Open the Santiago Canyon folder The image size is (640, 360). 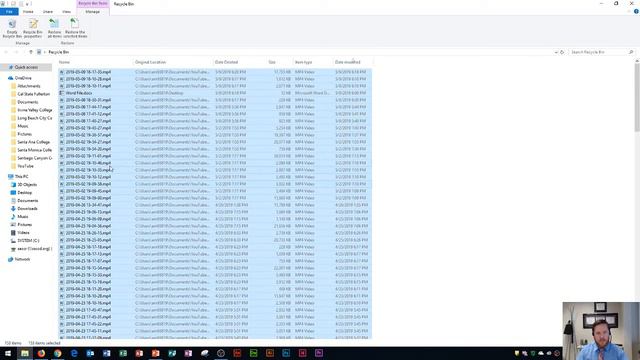(x=34, y=158)
